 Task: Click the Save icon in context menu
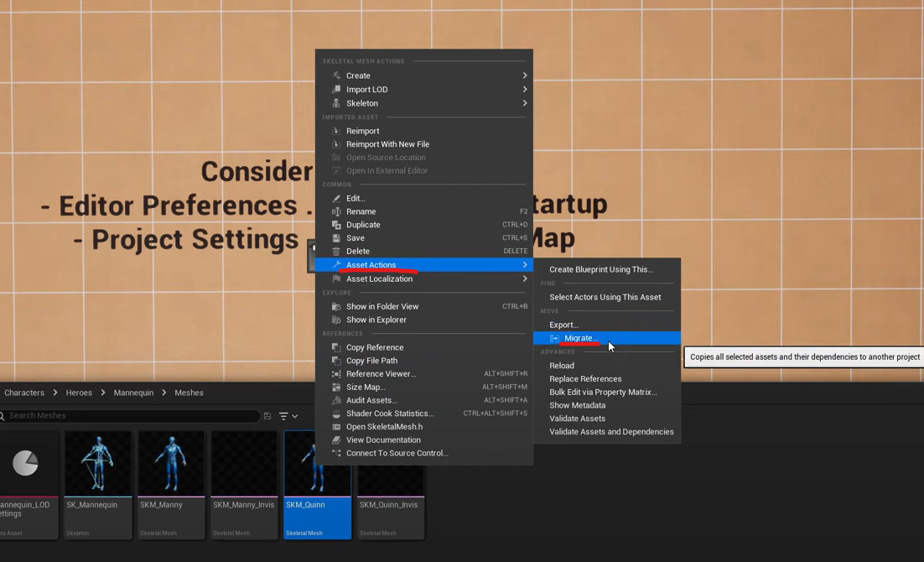pyautogui.click(x=336, y=238)
